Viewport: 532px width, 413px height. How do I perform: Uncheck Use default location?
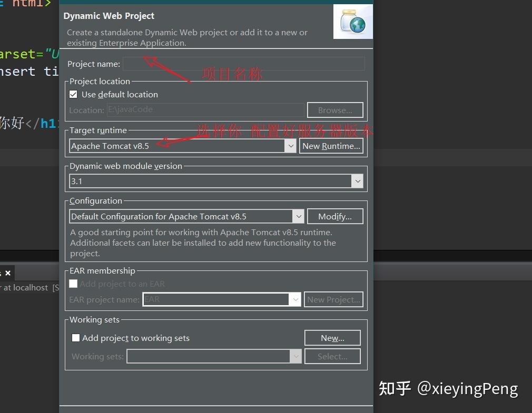(73, 94)
